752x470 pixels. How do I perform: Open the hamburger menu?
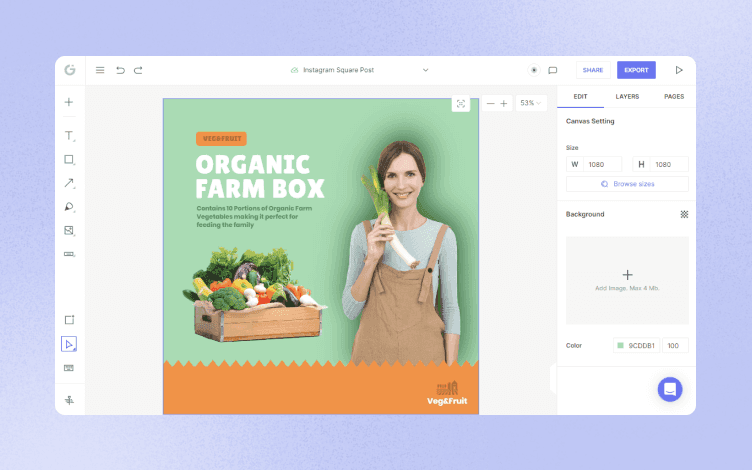[100, 70]
